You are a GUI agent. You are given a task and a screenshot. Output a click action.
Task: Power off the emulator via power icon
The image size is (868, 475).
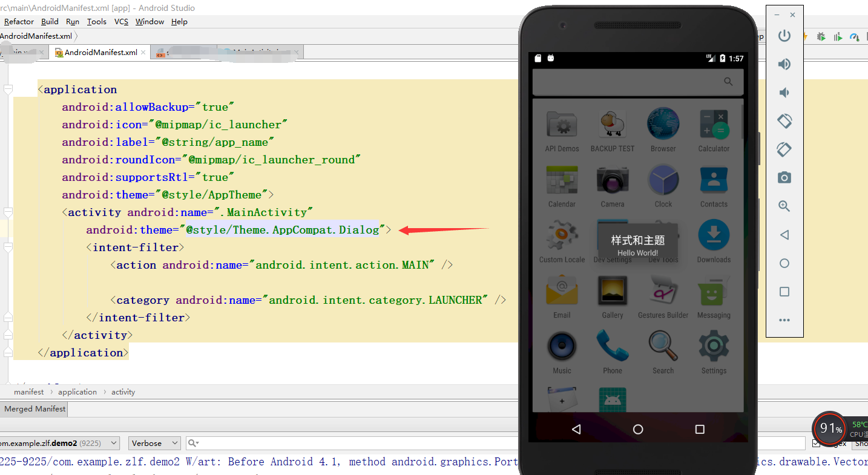click(784, 36)
